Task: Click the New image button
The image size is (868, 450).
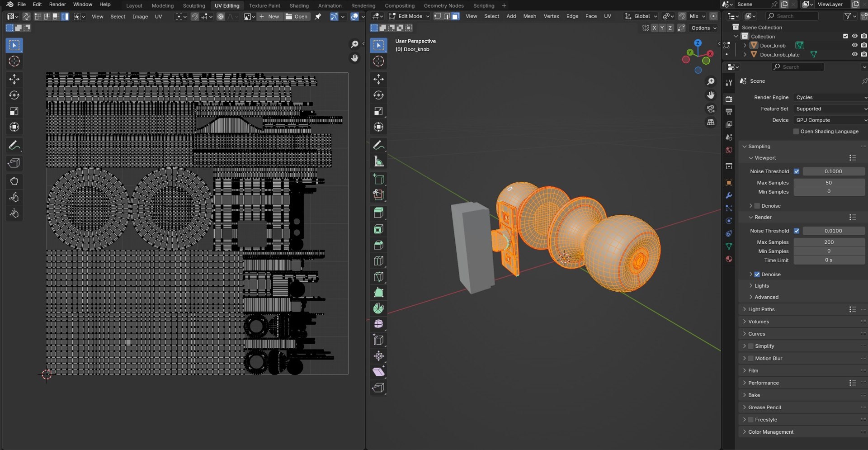Action: coord(270,16)
